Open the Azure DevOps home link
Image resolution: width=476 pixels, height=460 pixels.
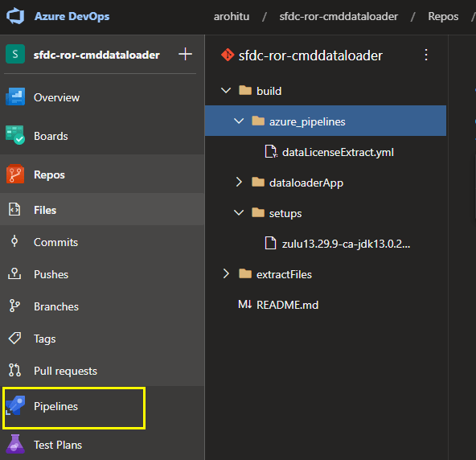pos(72,16)
